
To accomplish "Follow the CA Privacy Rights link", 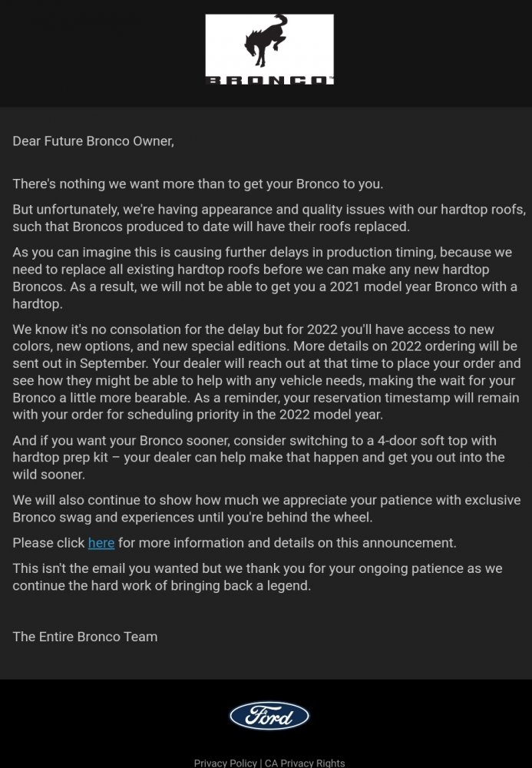I will coord(305,763).
